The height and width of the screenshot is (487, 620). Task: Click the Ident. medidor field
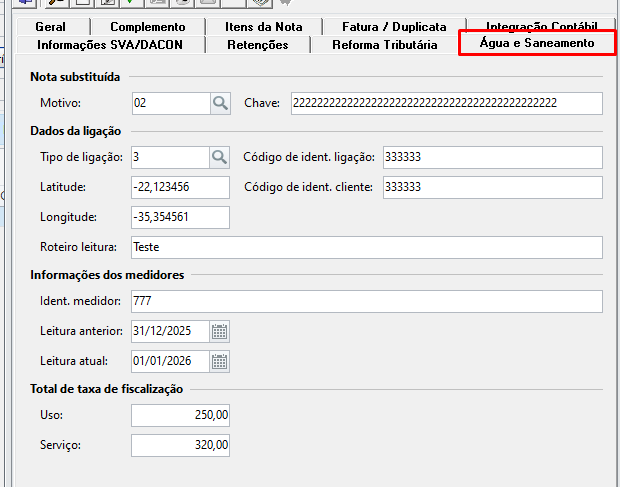click(x=367, y=301)
